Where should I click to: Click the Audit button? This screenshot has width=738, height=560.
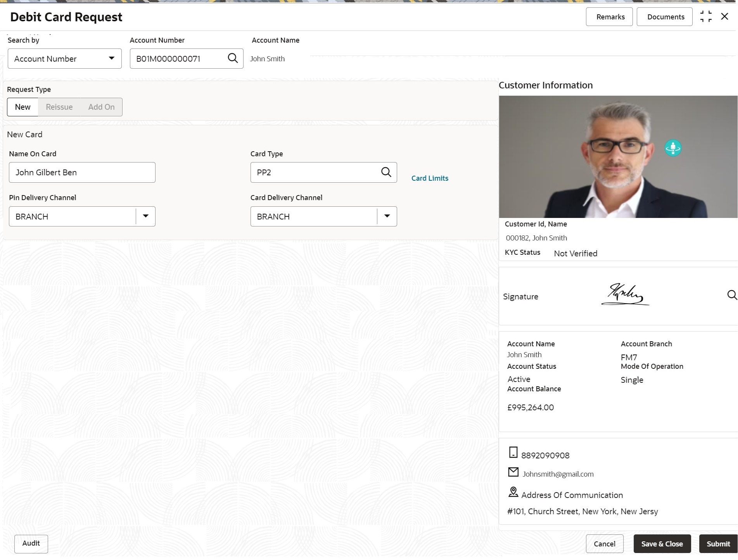point(31,544)
